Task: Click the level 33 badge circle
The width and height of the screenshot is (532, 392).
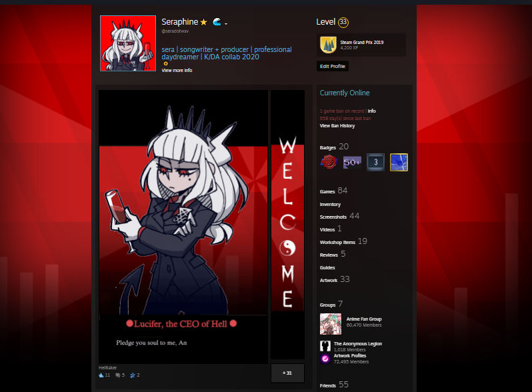Action: tap(343, 23)
